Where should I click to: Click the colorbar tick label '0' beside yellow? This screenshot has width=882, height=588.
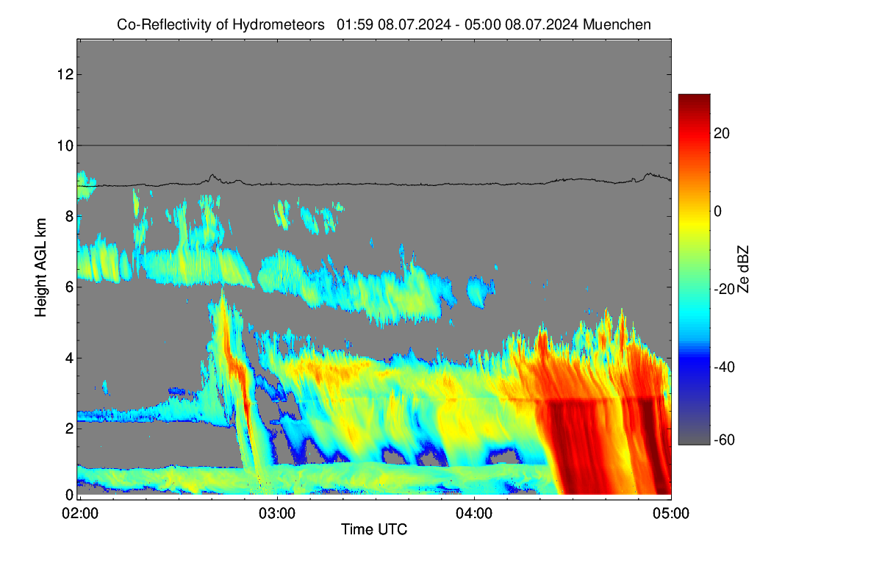click(x=718, y=211)
